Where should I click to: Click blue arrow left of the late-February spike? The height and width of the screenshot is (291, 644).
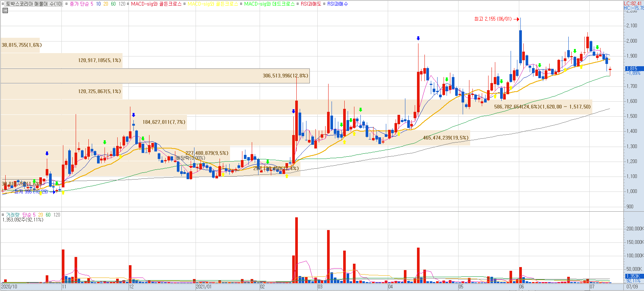[x=293, y=111]
